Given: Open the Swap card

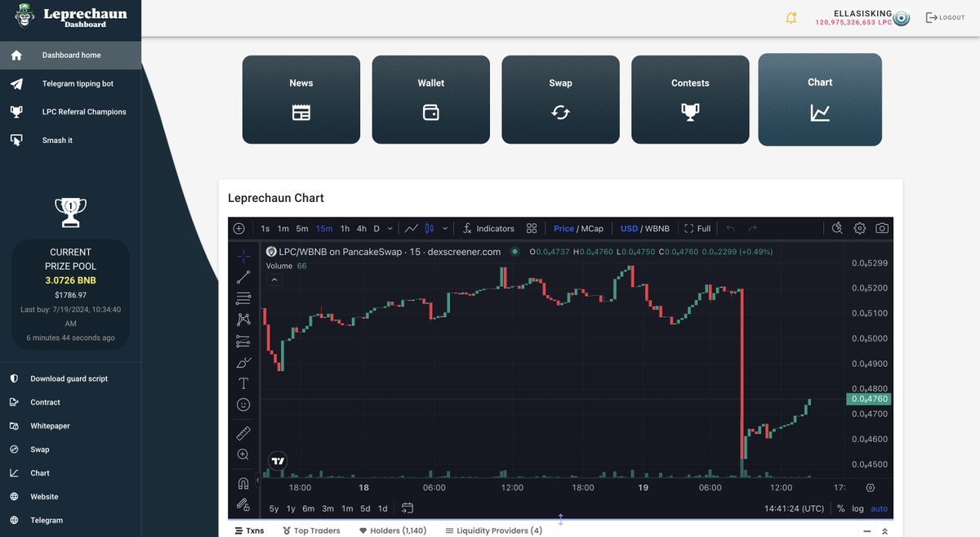Looking at the screenshot, I should pyautogui.click(x=560, y=100).
